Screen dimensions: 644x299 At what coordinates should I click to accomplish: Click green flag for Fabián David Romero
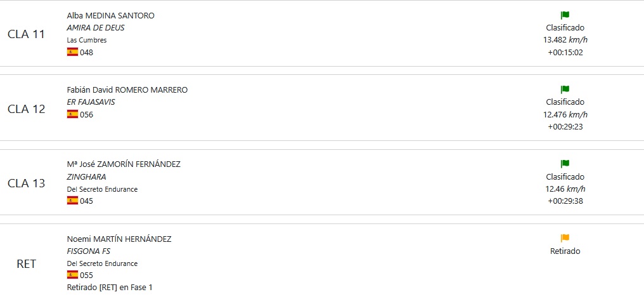click(565, 90)
